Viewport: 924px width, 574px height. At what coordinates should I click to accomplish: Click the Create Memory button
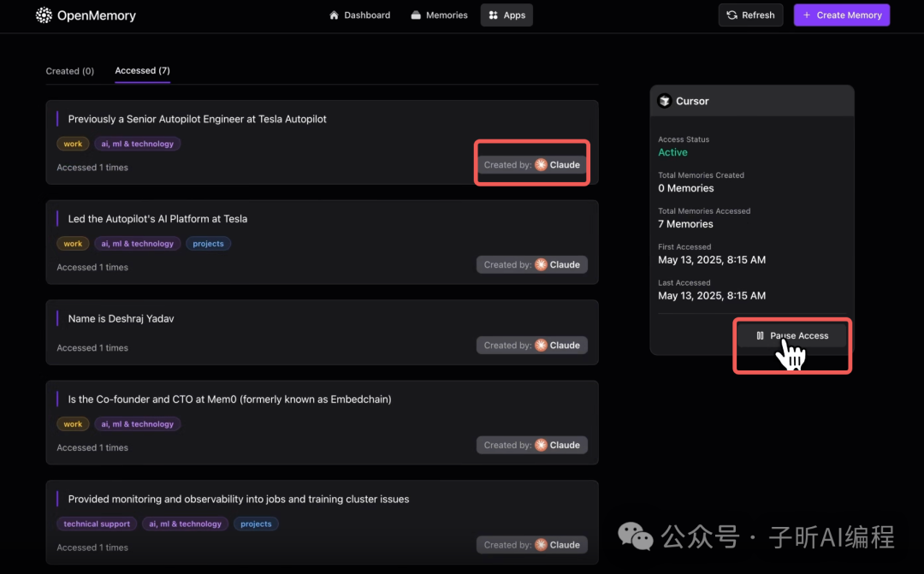(x=842, y=15)
